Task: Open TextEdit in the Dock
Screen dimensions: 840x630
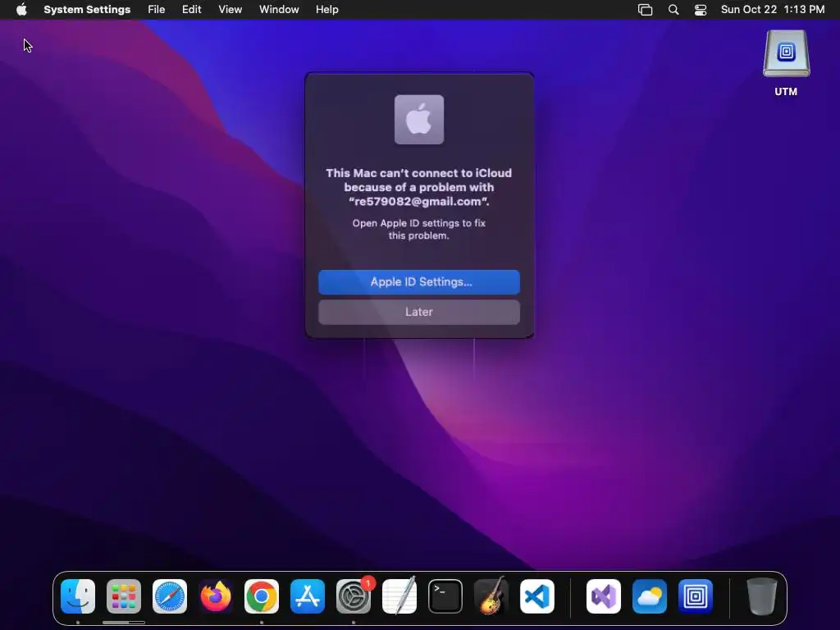Action: click(399, 596)
